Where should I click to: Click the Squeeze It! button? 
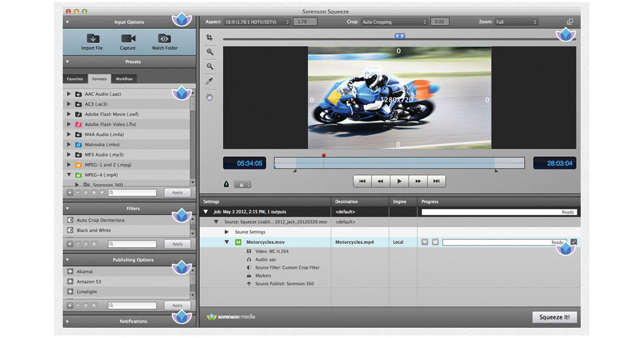pos(555,317)
